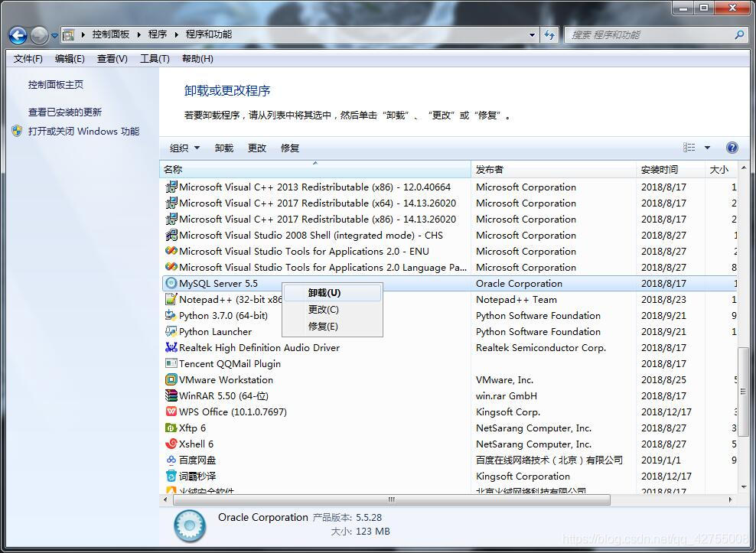Click the Visual Studio Tools 2.0 ENU icon
This screenshot has width=756, height=553.
click(x=171, y=251)
